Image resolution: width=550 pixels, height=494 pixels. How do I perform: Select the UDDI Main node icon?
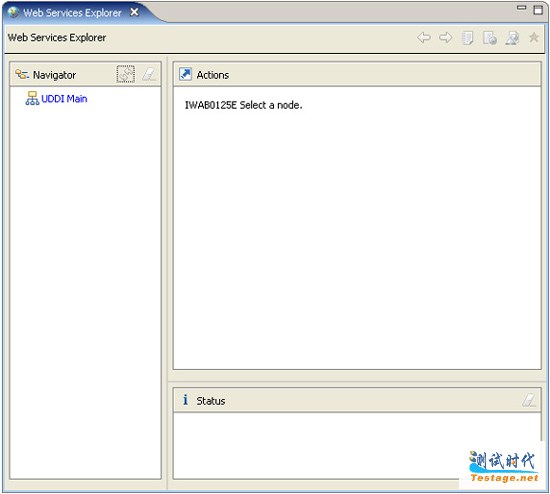pos(32,98)
